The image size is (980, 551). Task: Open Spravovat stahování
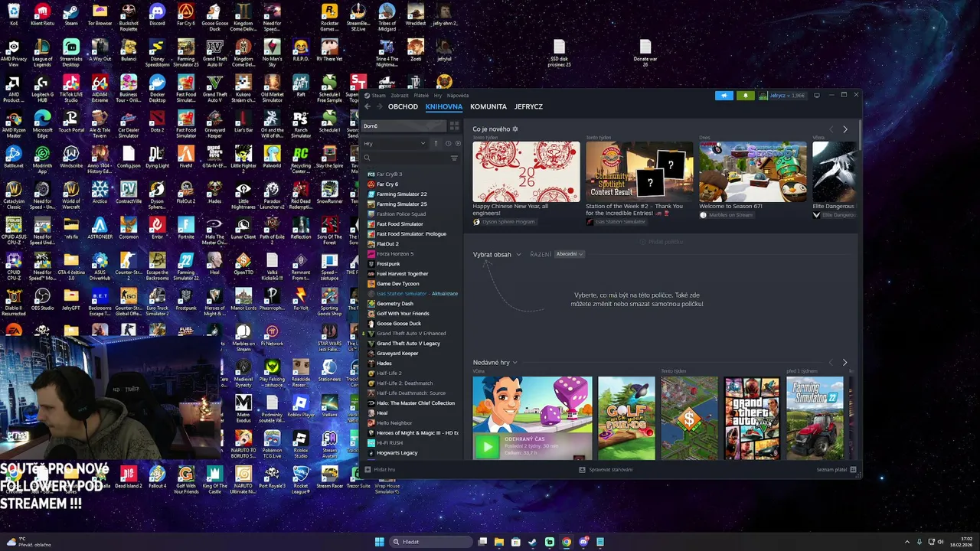(606, 469)
